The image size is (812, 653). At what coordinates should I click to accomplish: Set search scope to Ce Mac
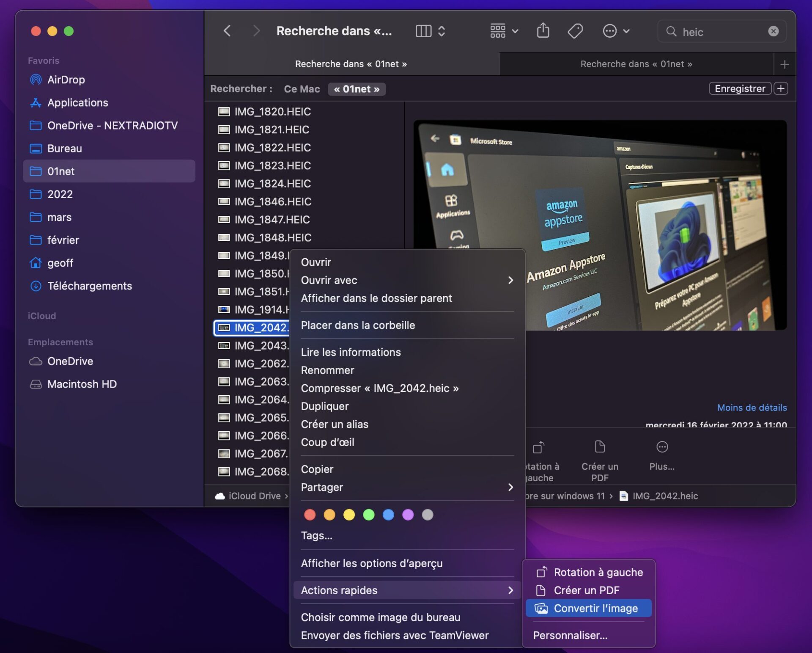pyautogui.click(x=302, y=89)
